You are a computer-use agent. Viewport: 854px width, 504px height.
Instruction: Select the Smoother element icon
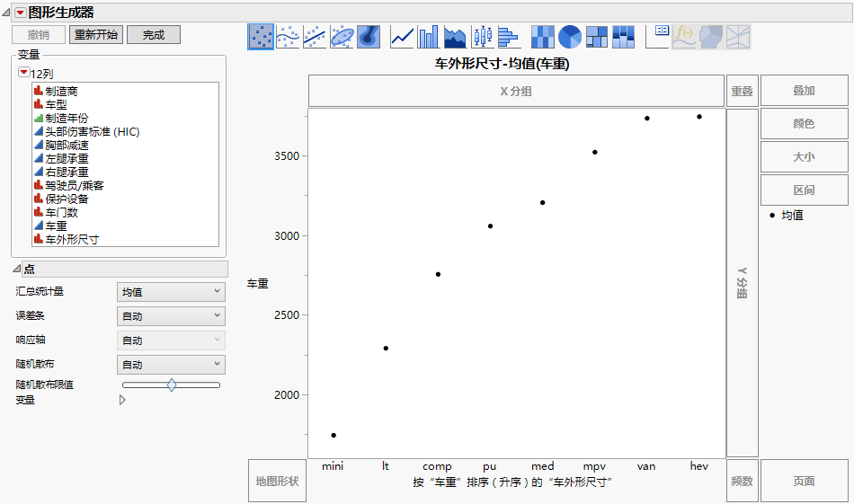pos(288,37)
